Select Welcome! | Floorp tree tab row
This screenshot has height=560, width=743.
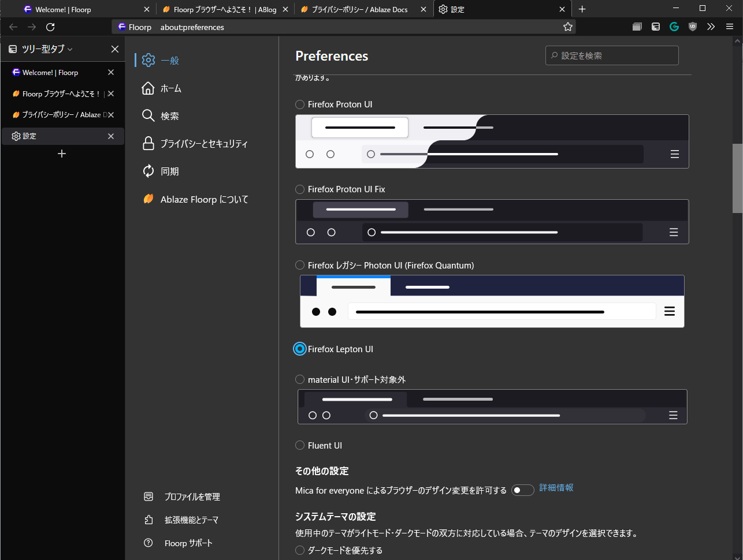click(x=63, y=72)
